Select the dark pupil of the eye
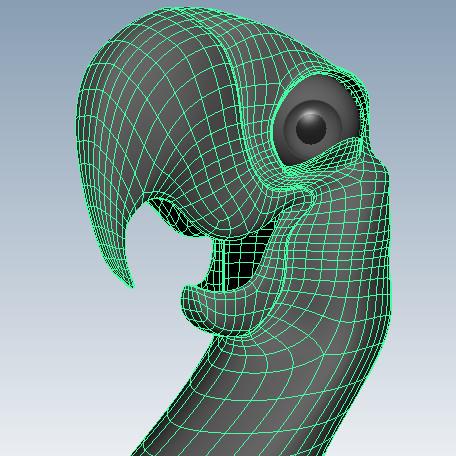Image resolution: width=456 pixels, height=456 pixels. click(311, 128)
